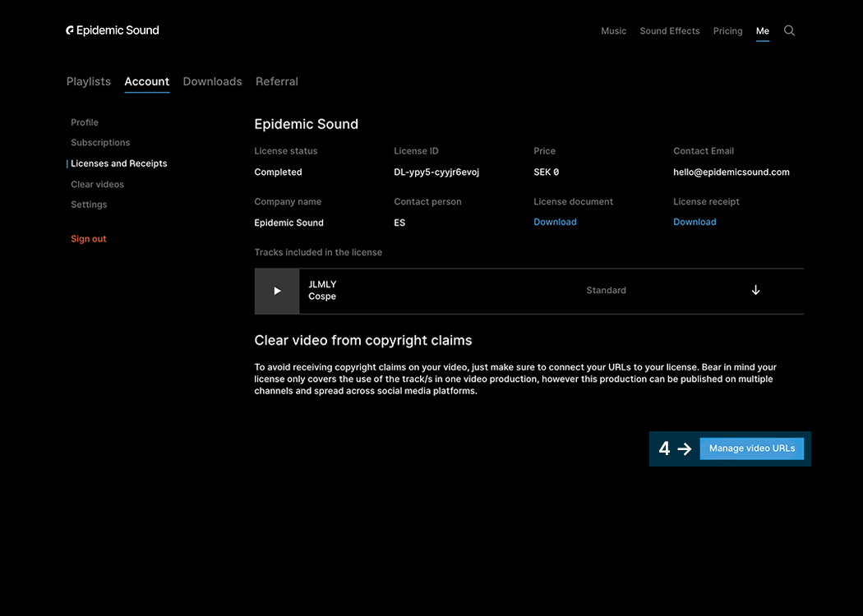Screen dimensions: 863x616
Task: Select the Me menu item
Action: click(762, 31)
